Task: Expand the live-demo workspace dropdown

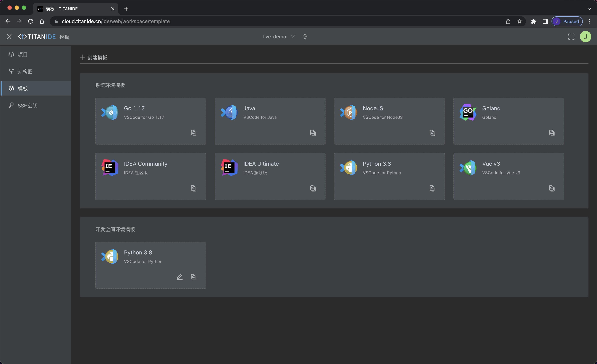Action: tap(279, 37)
